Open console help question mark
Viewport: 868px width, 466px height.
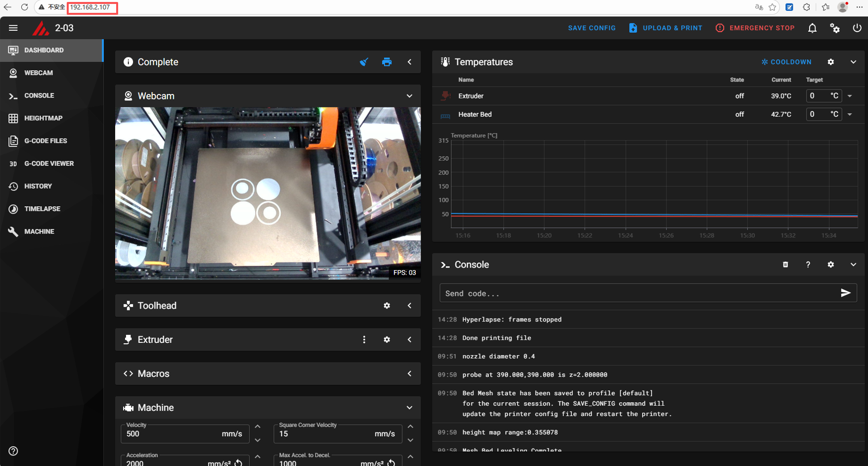tap(808, 265)
